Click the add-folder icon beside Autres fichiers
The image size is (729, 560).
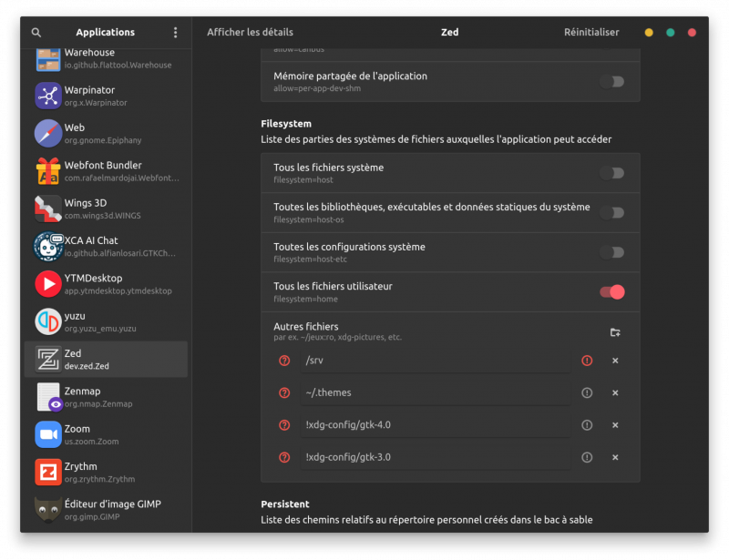click(615, 331)
